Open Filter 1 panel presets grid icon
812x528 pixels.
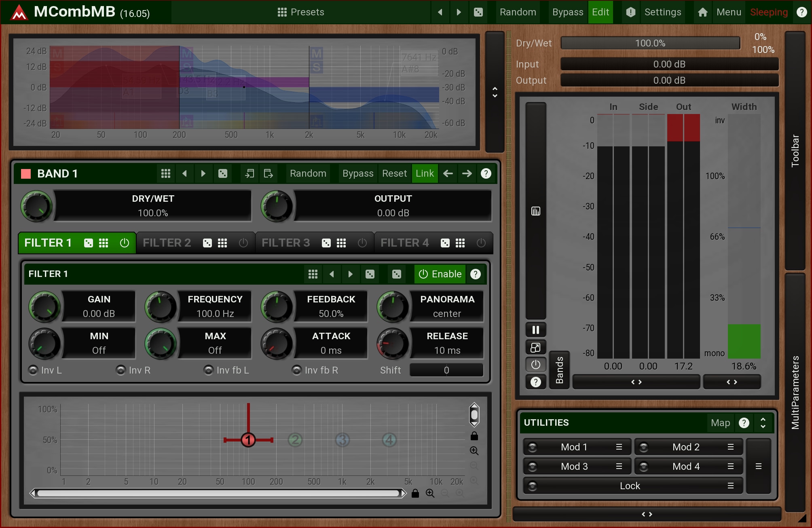click(x=313, y=274)
